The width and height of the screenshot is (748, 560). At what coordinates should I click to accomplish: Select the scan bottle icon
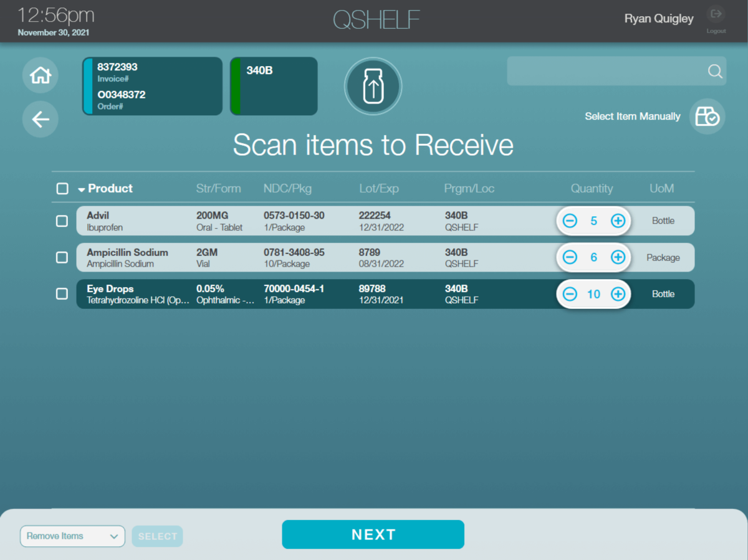tap(373, 86)
